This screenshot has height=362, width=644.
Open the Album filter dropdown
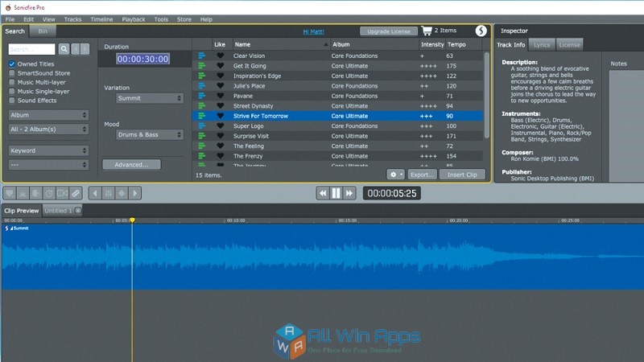pyautogui.click(x=48, y=115)
